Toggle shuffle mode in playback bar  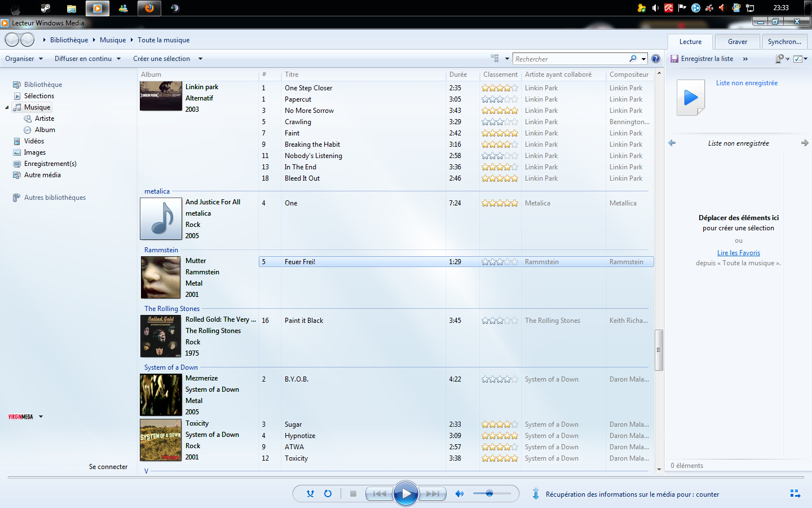pos(310,494)
